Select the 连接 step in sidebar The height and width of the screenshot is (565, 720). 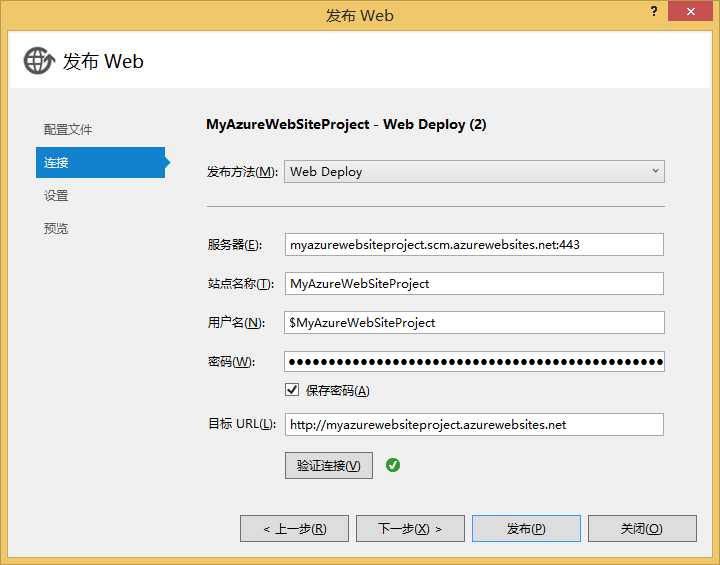[x=101, y=162]
